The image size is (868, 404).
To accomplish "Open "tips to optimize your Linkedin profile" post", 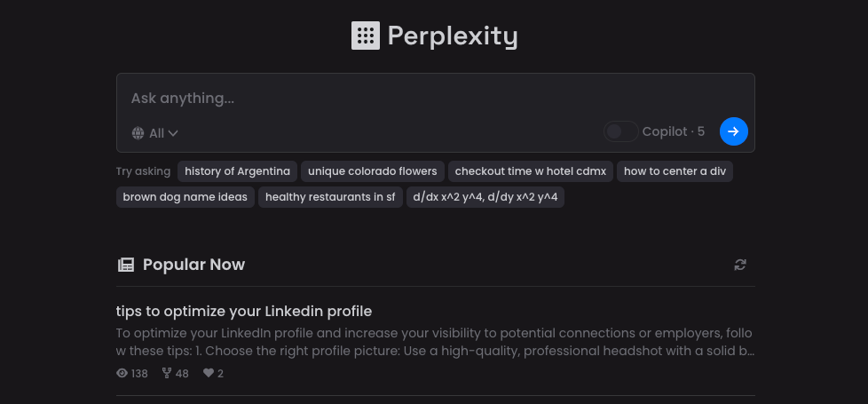I will click(x=244, y=311).
